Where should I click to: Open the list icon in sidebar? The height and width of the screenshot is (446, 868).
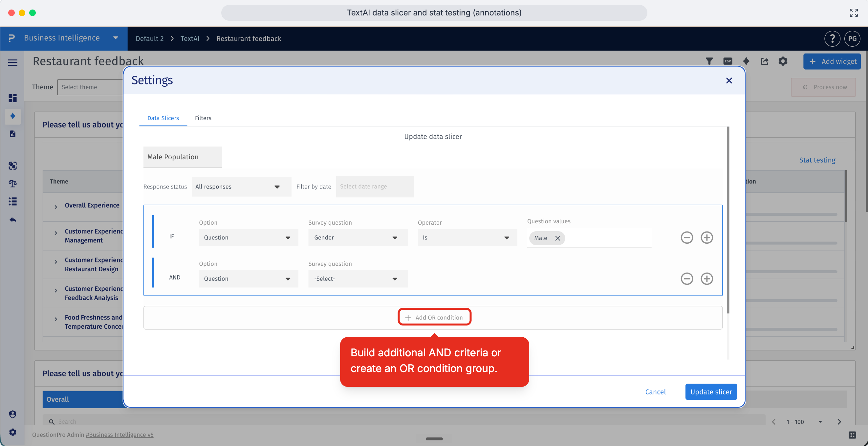[x=12, y=201]
